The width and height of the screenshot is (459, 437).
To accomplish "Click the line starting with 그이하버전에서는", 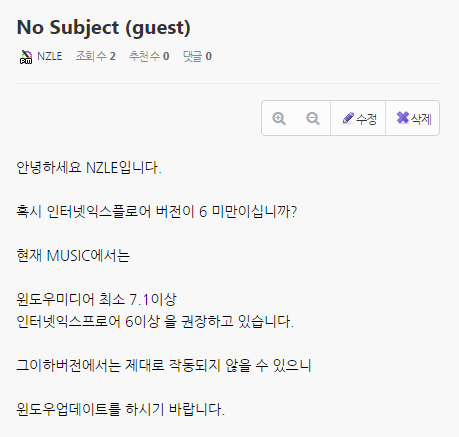I will point(164,365).
